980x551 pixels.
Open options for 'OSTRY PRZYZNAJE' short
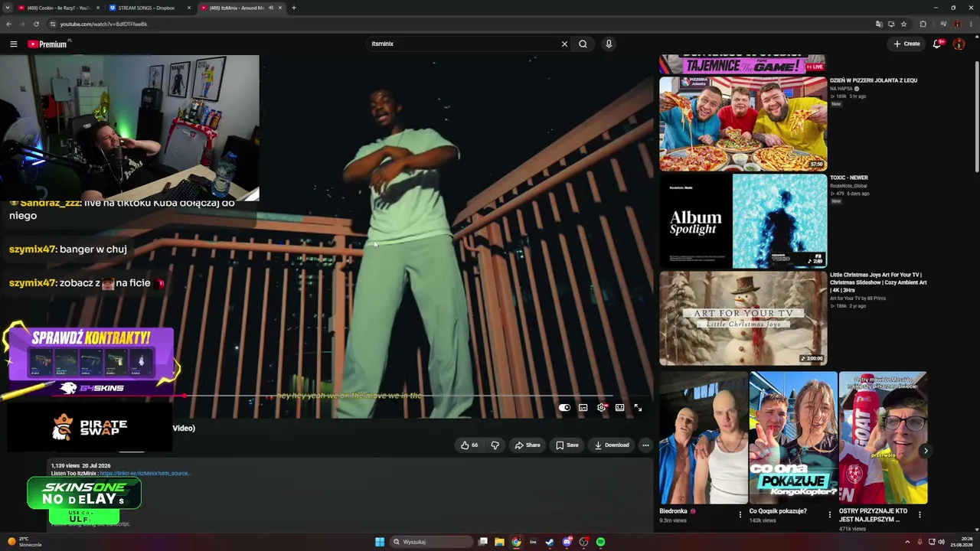(x=920, y=514)
